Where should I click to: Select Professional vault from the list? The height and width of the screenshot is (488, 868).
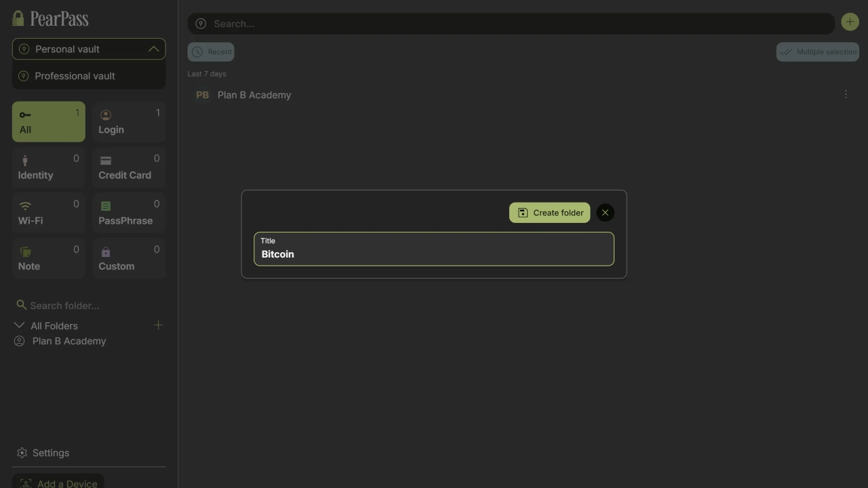(75, 76)
